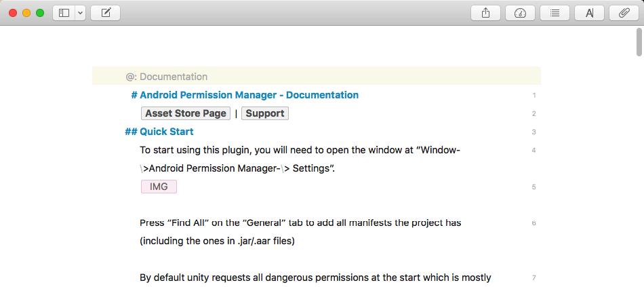Create a new sheet with compose icon
Screen dimensions: 644x287
(106, 13)
